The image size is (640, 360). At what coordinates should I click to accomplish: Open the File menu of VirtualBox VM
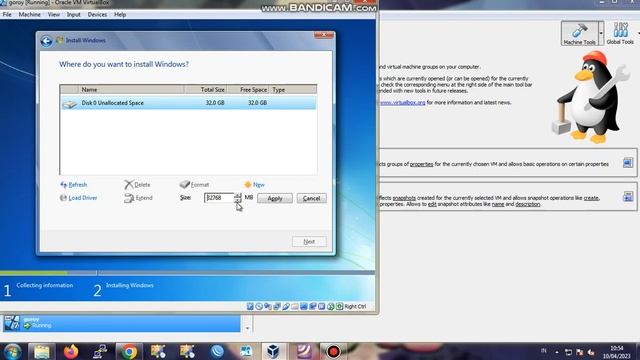pyautogui.click(x=7, y=14)
